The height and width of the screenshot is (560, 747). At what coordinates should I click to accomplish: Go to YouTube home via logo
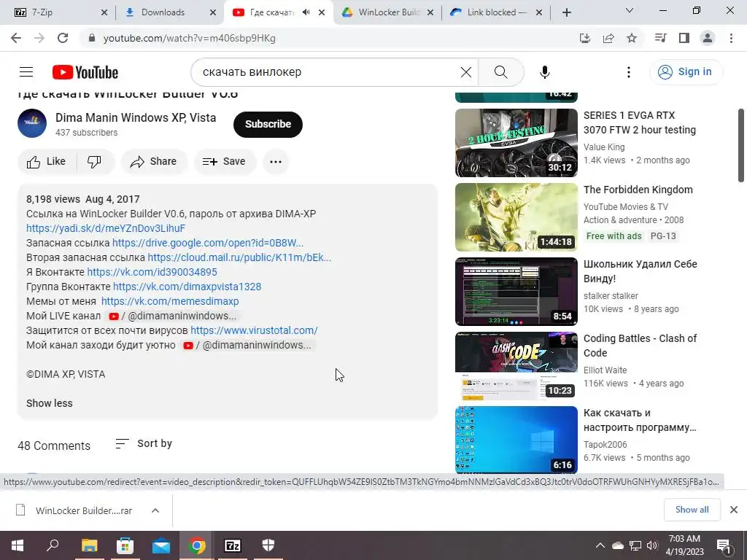tap(85, 72)
